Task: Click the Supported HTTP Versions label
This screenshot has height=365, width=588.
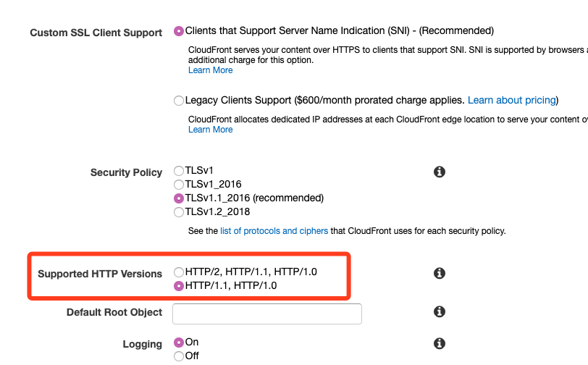Action: click(100, 274)
